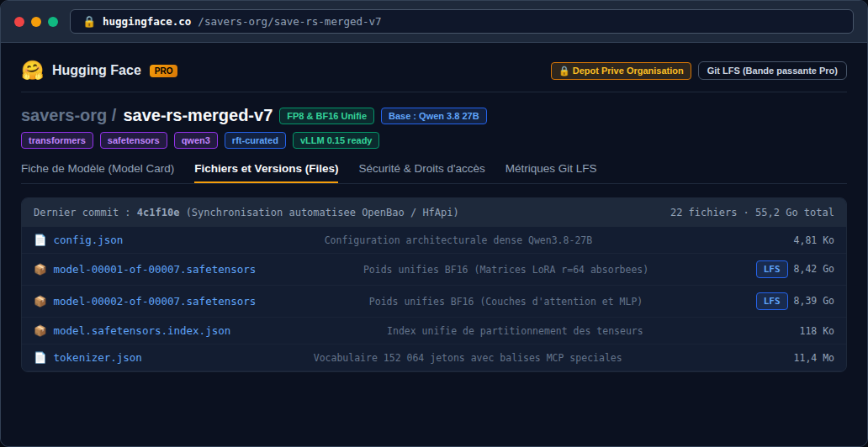Screen dimensions: 868x447
Task: Click the 8,39 Go file size
Action: point(814,302)
